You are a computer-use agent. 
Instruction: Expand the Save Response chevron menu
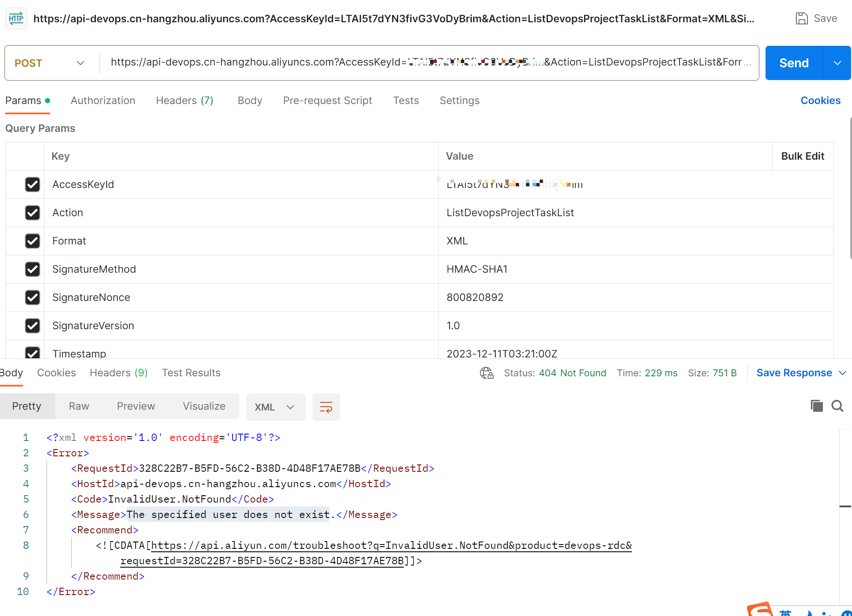tap(843, 373)
